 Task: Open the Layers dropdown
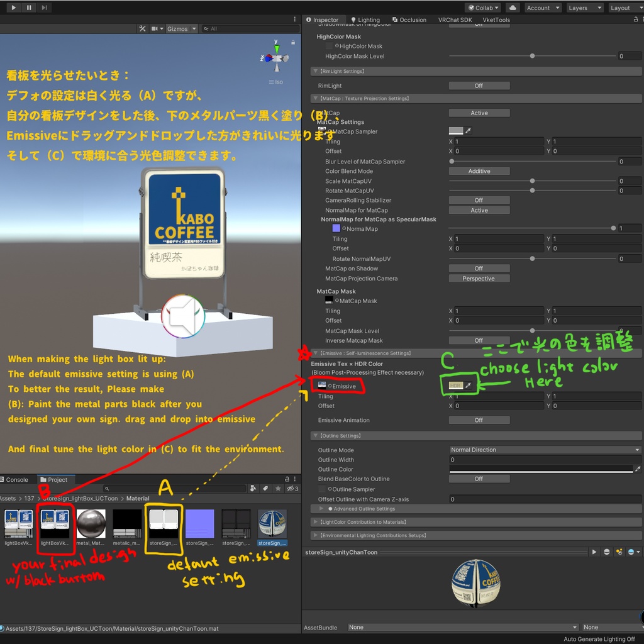[x=584, y=8]
